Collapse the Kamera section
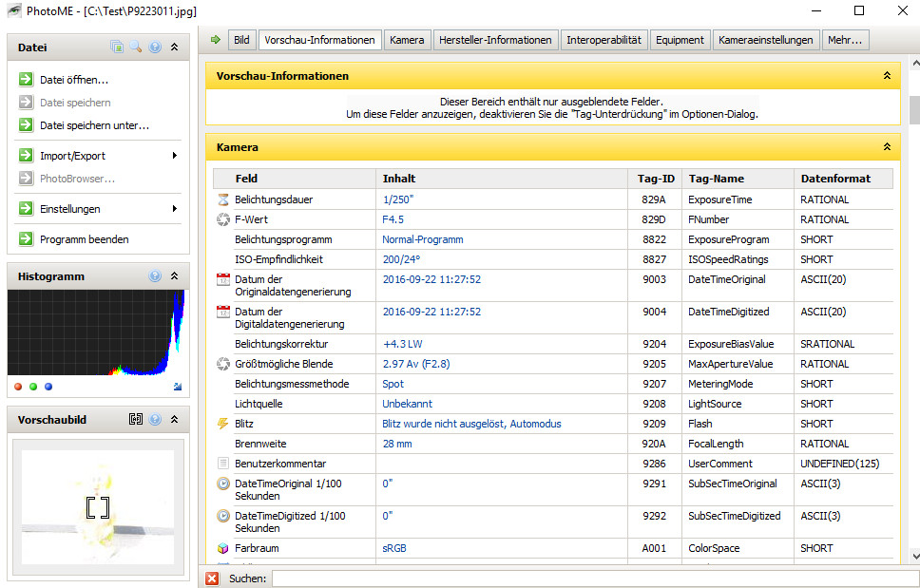 (x=887, y=147)
